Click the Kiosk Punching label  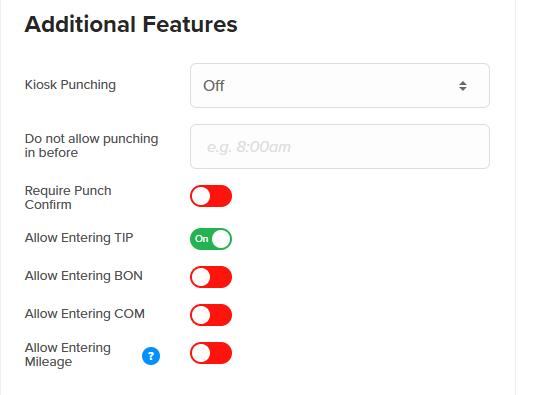[70, 85]
